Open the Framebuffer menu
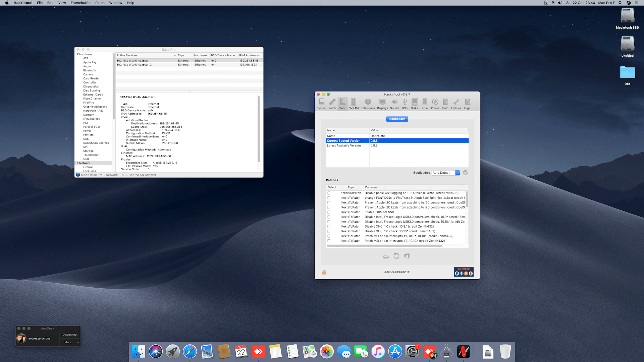 pyautogui.click(x=80, y=3)
